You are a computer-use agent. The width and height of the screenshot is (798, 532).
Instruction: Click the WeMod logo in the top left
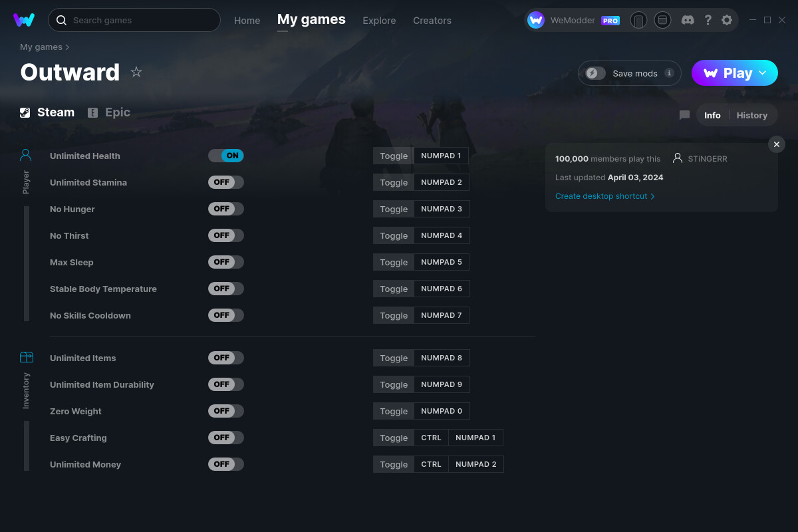coord(25,20)
